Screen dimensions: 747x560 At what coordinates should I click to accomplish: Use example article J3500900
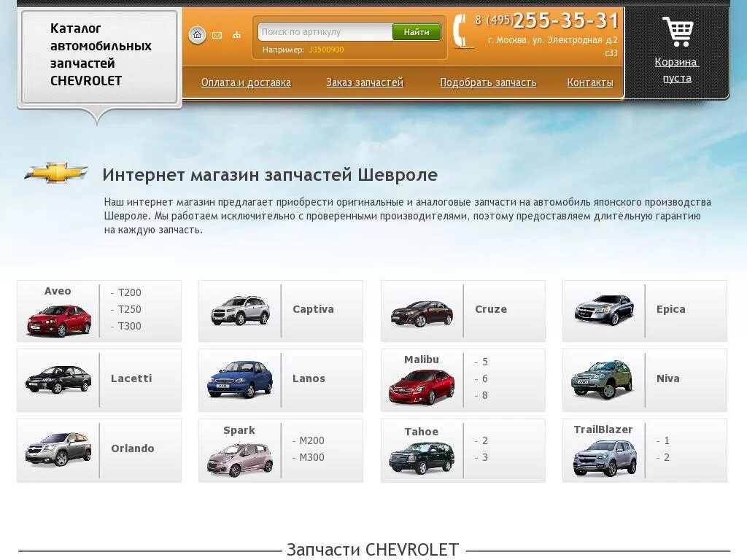click(326, 50)
